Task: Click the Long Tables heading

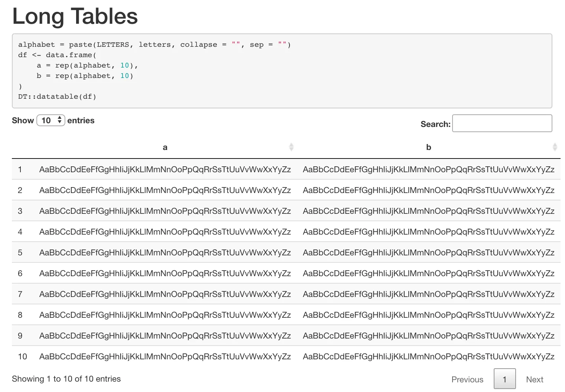Action: click(75, 16)
